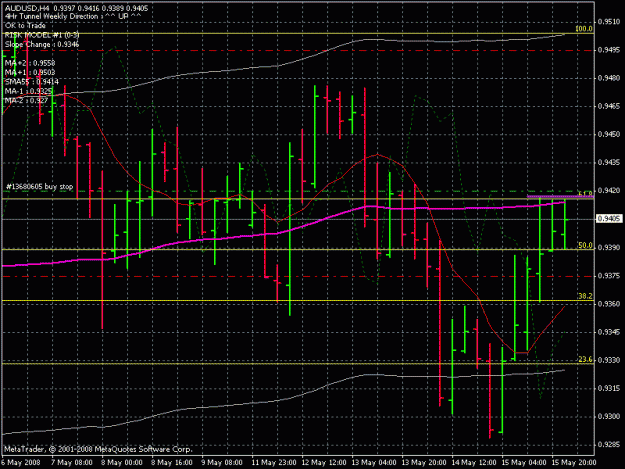Select the 'SMA55 : 0.9414' readout
Image resolution: width=625 pixels, height=469 pixels.
click(31, 82)
